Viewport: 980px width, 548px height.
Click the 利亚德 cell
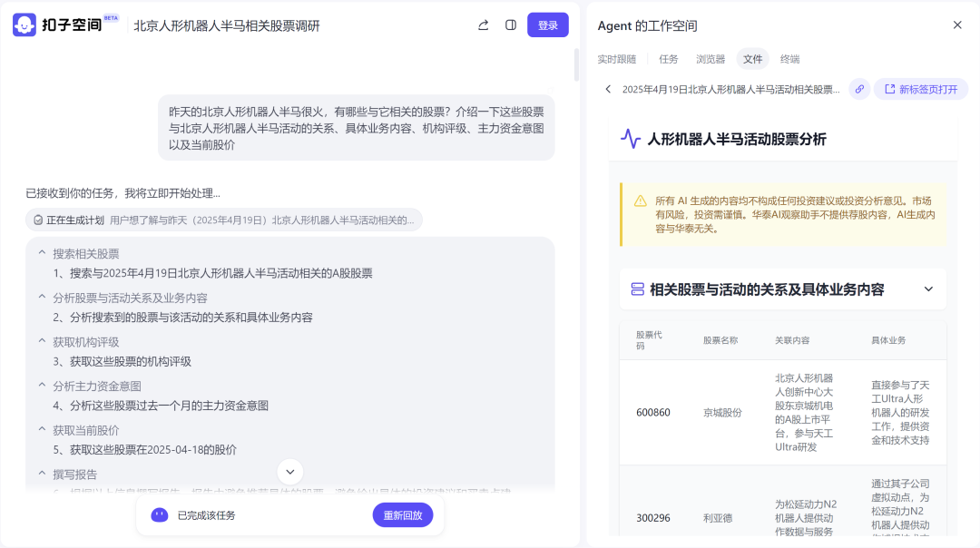click(x=718, y=518)
